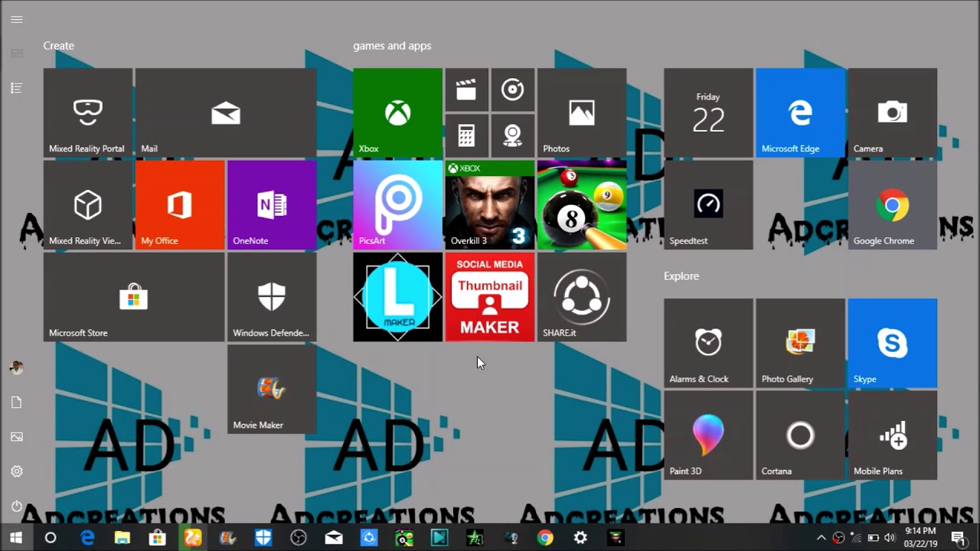This screenshot has width=980, height=551.
Task: Launch OneNote from the Create group
Action: [x=272, y=204]
